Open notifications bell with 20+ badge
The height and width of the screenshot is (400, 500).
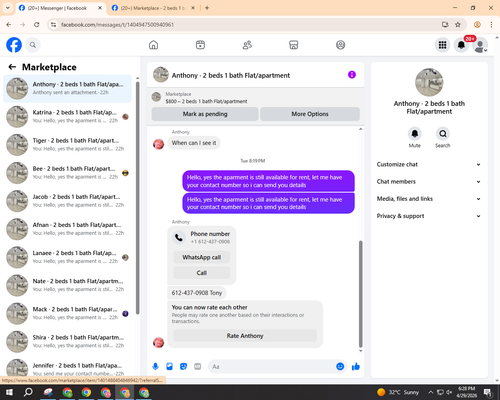click(x=461, y=45)
